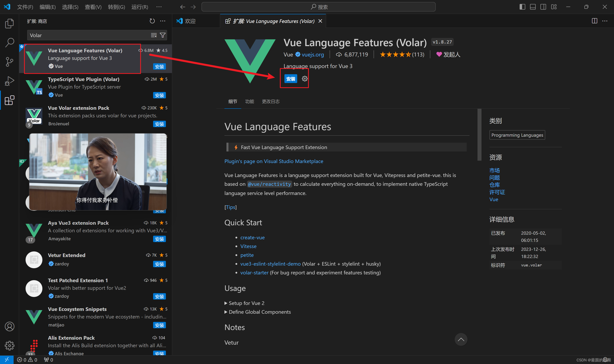Image resolution: width=614 pixels, height=364 pixels.
Task: Toggle the bottom panel visibility
Action: [x=532, y=7]
